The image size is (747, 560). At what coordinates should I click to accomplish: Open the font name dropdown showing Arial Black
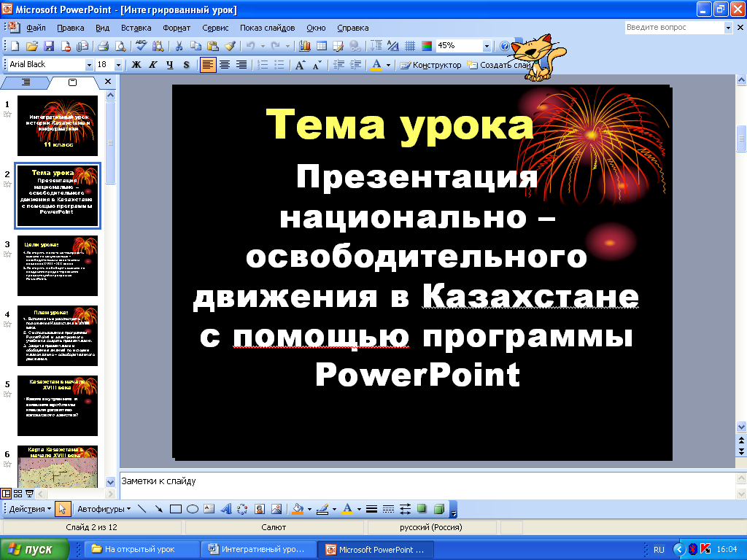coord(89,65)
